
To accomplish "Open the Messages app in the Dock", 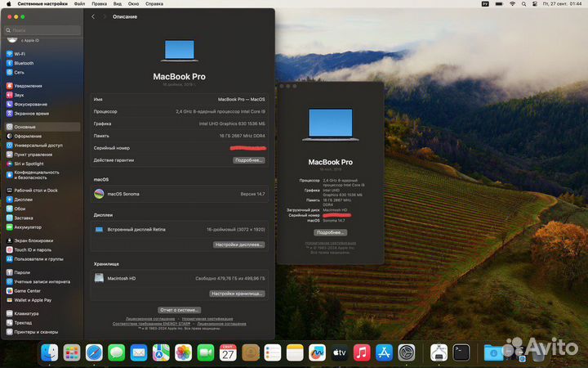I will (x=117, y=352).
